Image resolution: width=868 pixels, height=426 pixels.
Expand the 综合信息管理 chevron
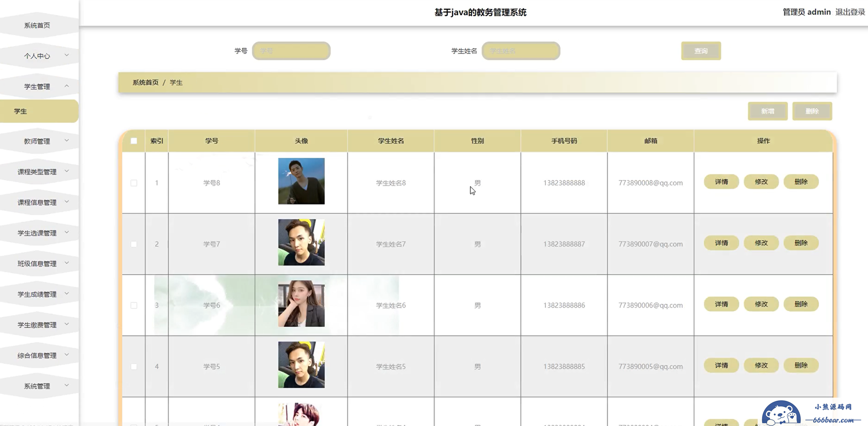coord(67,354)
